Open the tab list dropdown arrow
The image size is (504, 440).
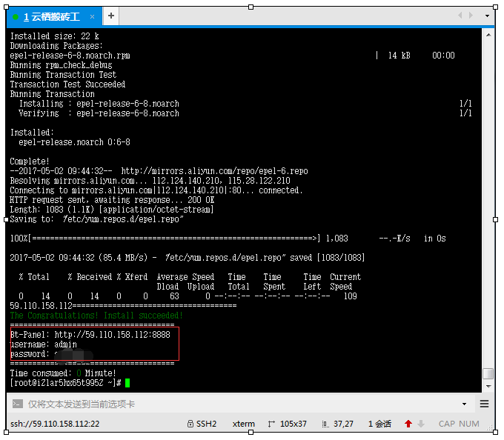(487, 16)
